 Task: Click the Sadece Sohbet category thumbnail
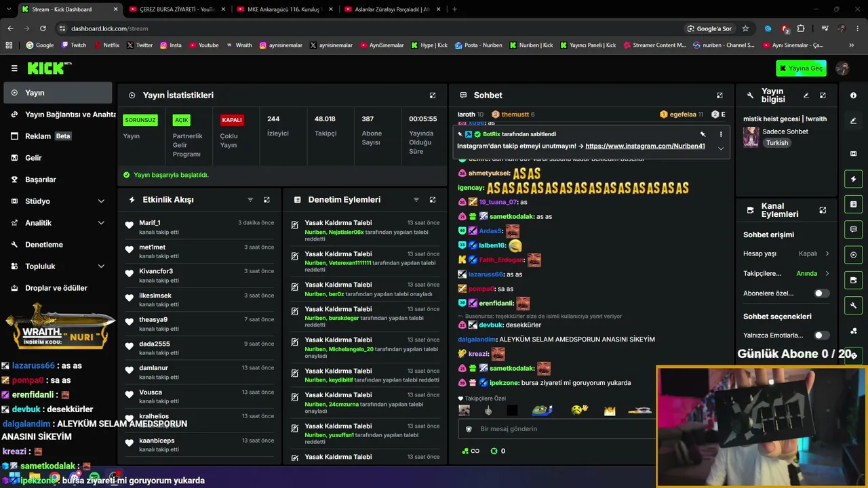click(751, 136)
